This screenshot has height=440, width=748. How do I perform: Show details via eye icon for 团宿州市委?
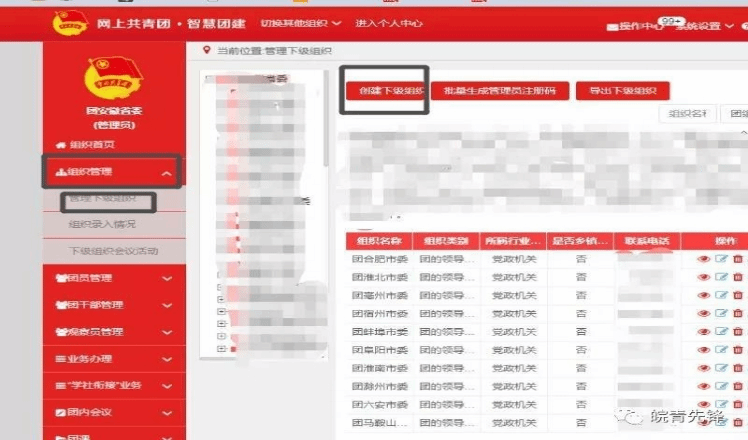point(703,313)
